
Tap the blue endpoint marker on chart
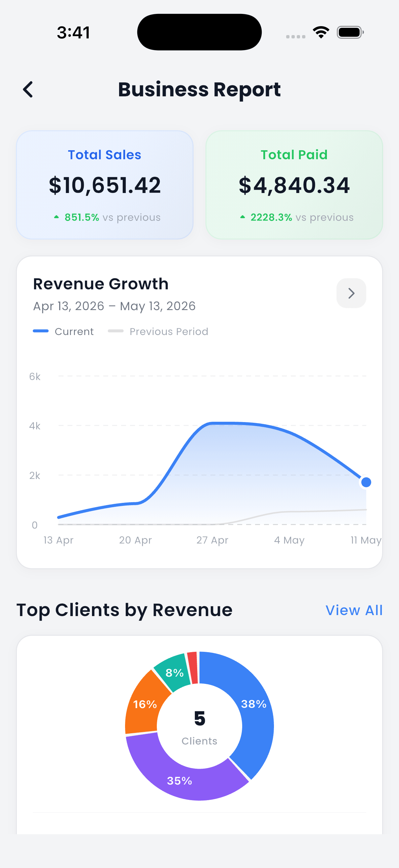(366, 483)
